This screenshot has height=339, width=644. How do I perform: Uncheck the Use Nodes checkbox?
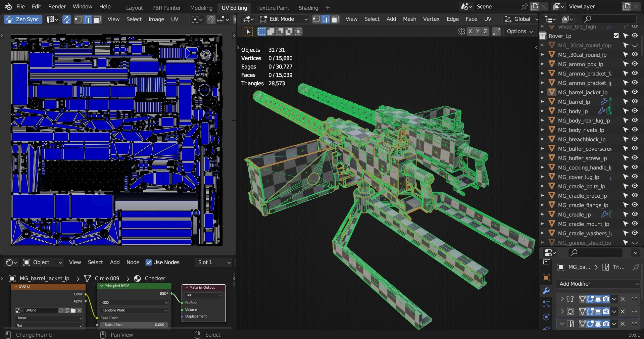pos(149,262)
